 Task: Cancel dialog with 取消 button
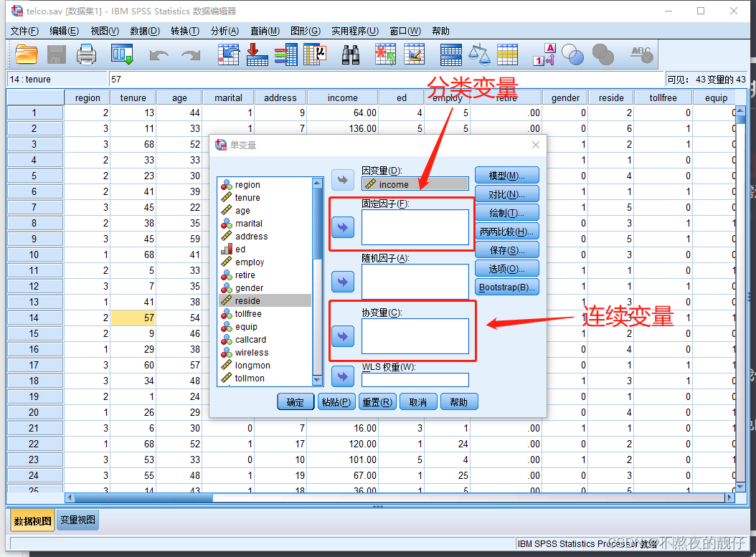click(418, 402)
